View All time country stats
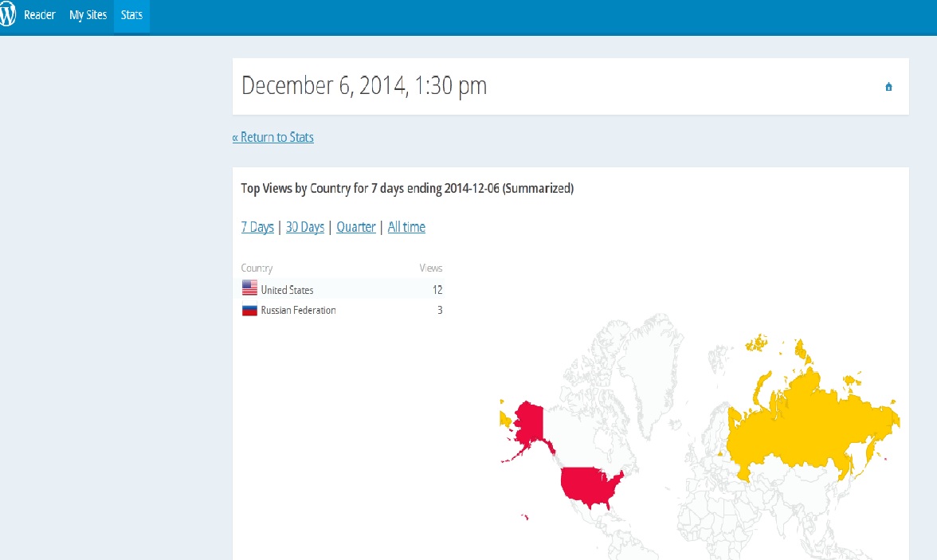Image resolution: width=937 pixels, height=560 pixels. pyautogui.click(x=406, y=227)
